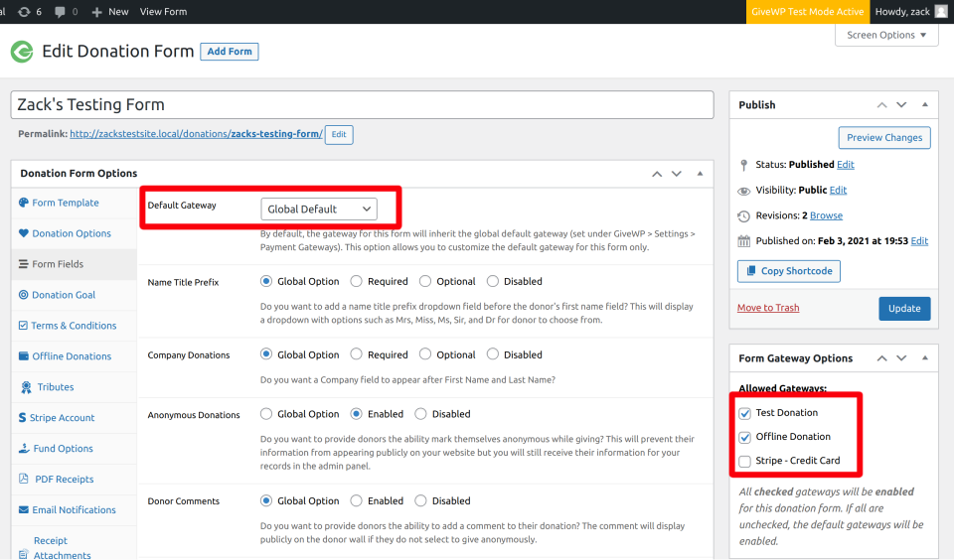Screen dimensions: 954x560
Task: Click the Form Template palette icon
Action: pos(23,203)
